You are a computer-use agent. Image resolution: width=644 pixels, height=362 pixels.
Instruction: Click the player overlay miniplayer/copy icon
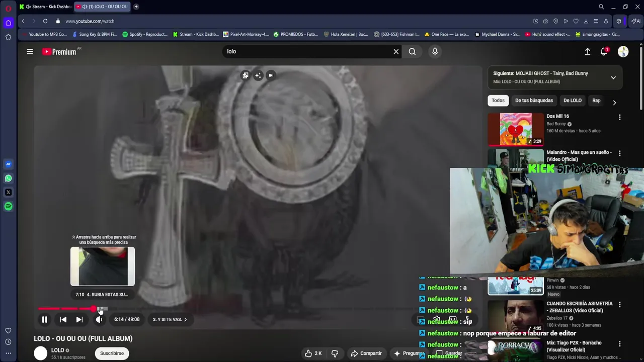pyautogui.click(x=245, y=75)
